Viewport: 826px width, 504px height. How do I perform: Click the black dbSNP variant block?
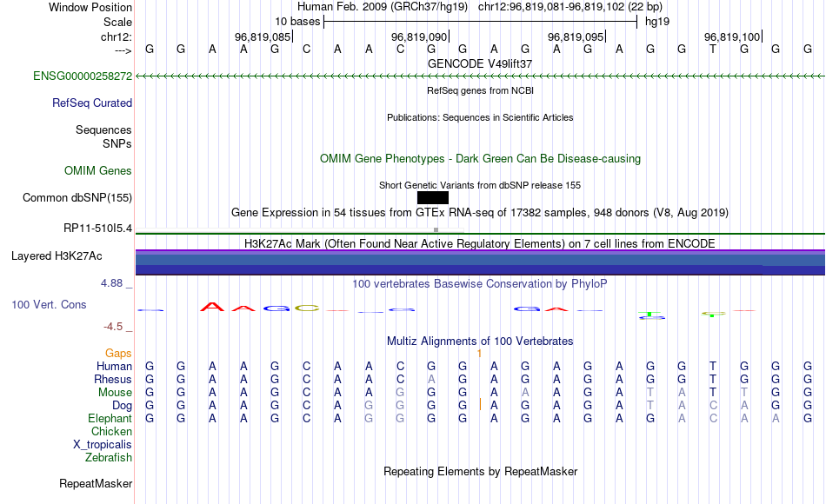pos(432,198)
